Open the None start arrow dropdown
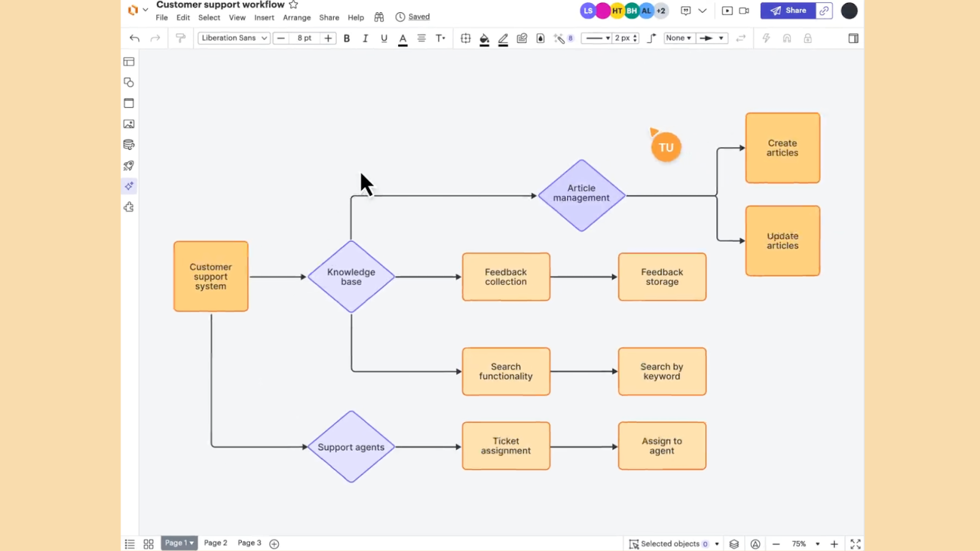Screen dimensions: 980x551 (x=679, y=38)
